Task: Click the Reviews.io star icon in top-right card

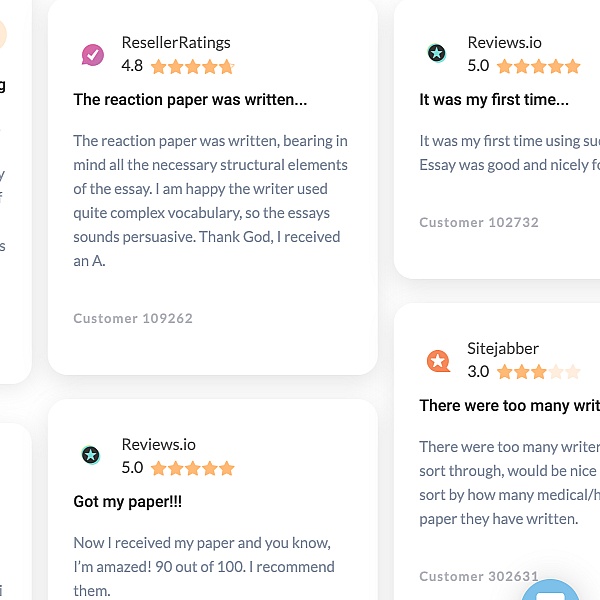Action: (436, 53)
